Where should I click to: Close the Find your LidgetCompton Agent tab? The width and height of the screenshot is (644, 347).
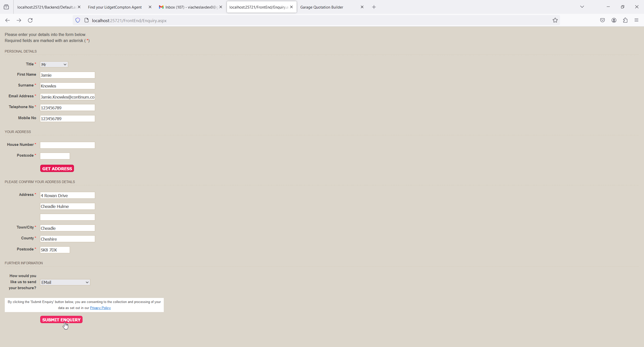coord(150,7)
